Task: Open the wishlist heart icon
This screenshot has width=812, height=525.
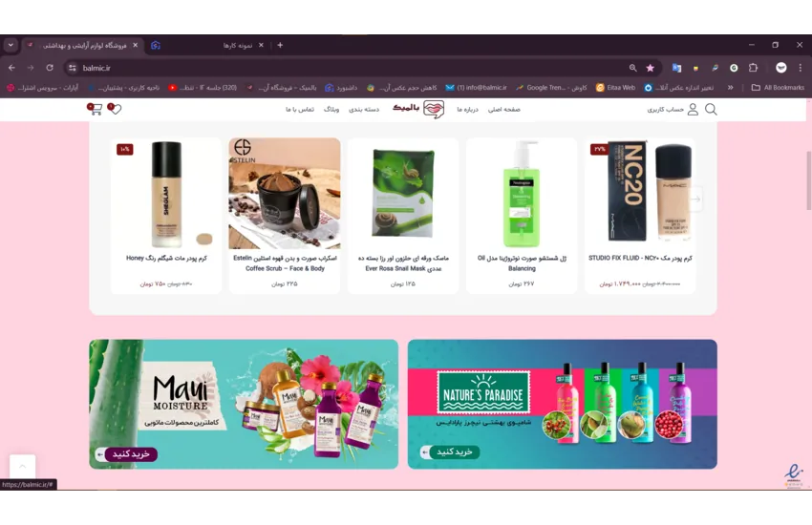Action: 115,110
